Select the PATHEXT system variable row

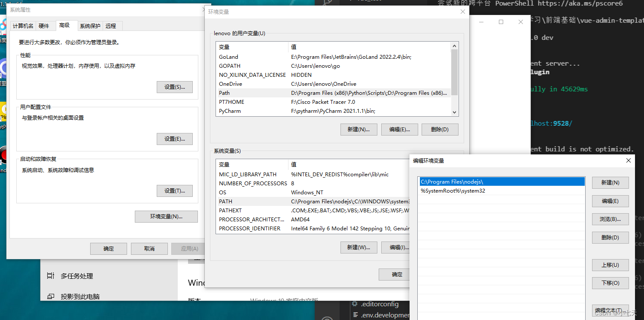(x=313, y=210)
